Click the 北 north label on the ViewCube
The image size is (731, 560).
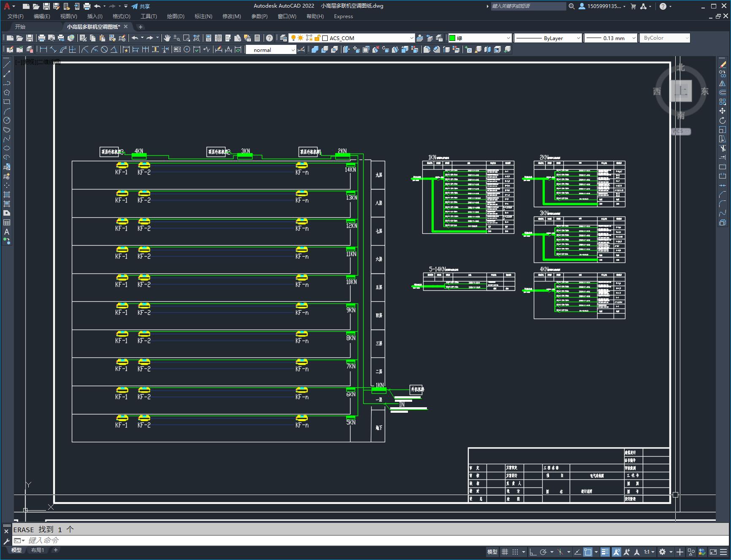pyautogui.click(x=681, y=68)
